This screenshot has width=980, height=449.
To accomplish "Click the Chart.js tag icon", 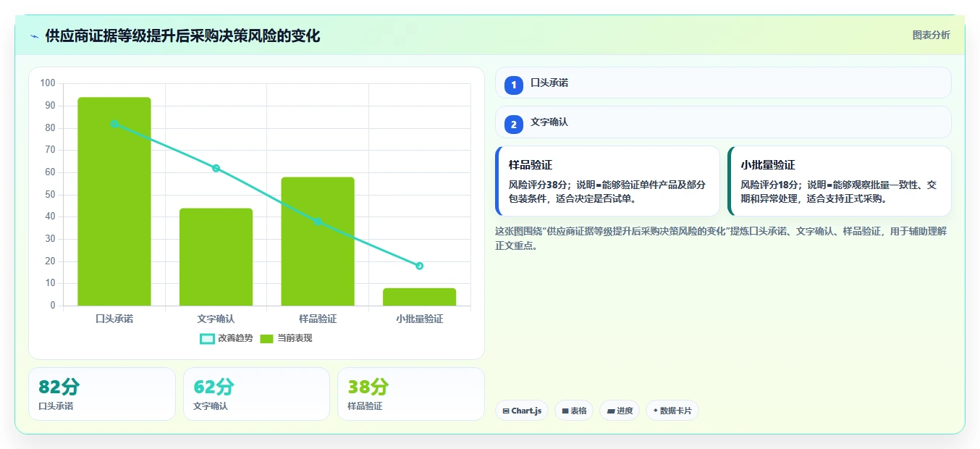I will pyautogui.click(x=506, y=411).
